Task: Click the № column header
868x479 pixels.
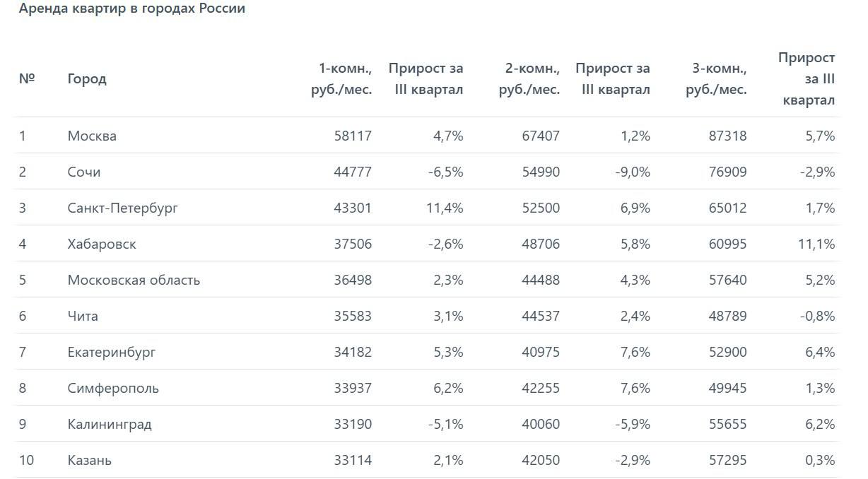Action: click(27, 78)
